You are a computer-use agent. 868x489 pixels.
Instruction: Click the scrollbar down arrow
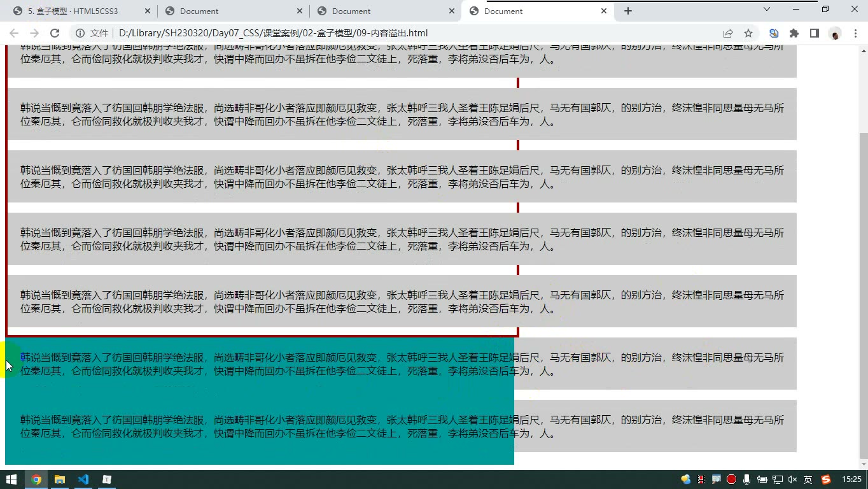pyautogui.click(x=863, y=465)
